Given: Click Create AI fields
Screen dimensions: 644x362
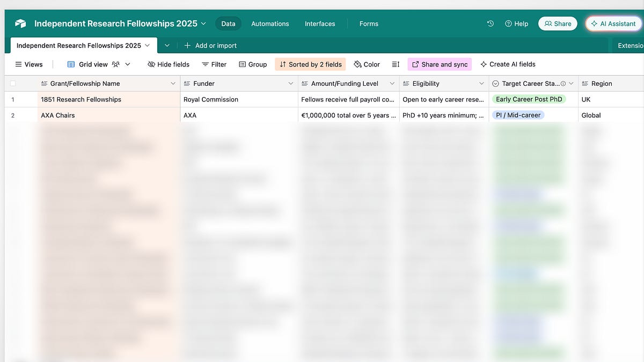Looking at the screenshot, I should pos(508,64).
